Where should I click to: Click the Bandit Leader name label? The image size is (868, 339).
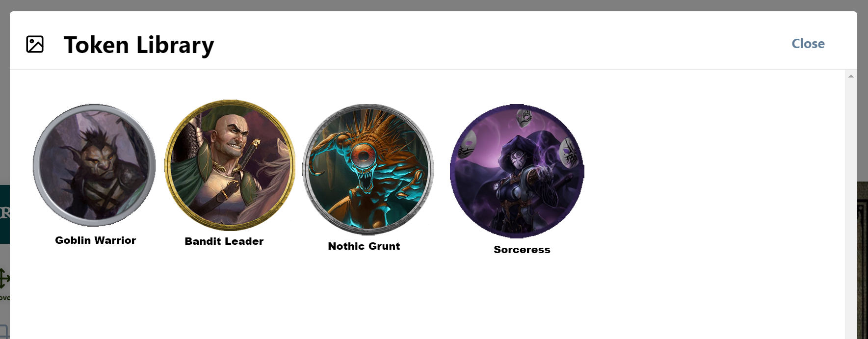[224, 241]
